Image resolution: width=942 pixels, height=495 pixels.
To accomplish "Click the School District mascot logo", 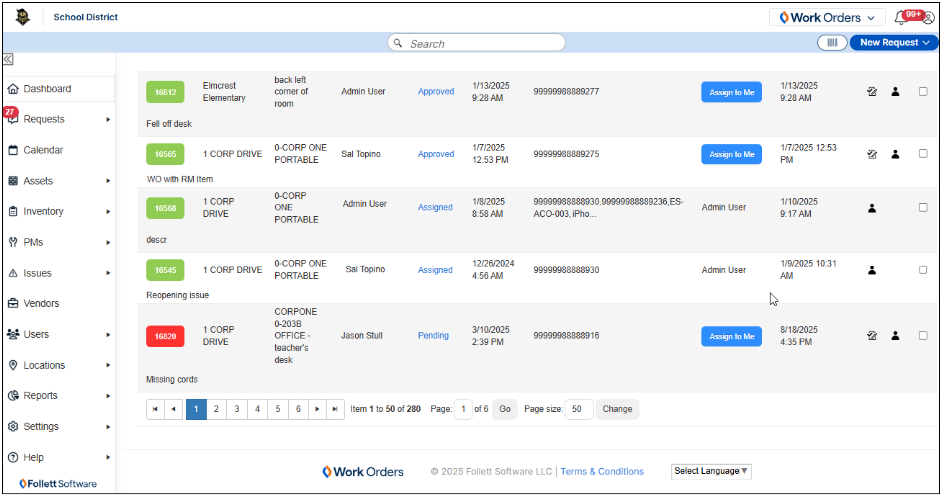I will pyautogui.click(x=23, y=17).
